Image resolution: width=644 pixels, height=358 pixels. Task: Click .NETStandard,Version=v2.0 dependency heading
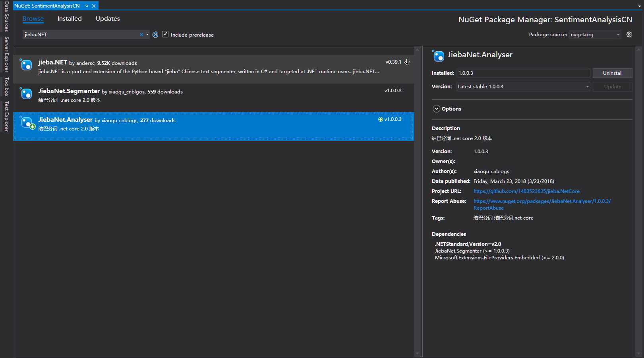468,244
